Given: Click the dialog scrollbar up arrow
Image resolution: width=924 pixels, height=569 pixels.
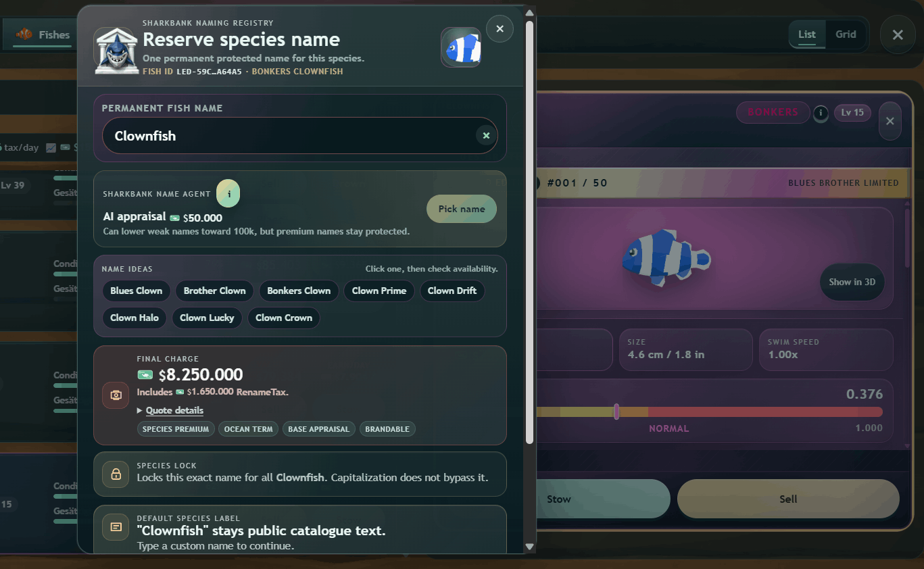Looking at the screenshot, I should tap(529, 13).
